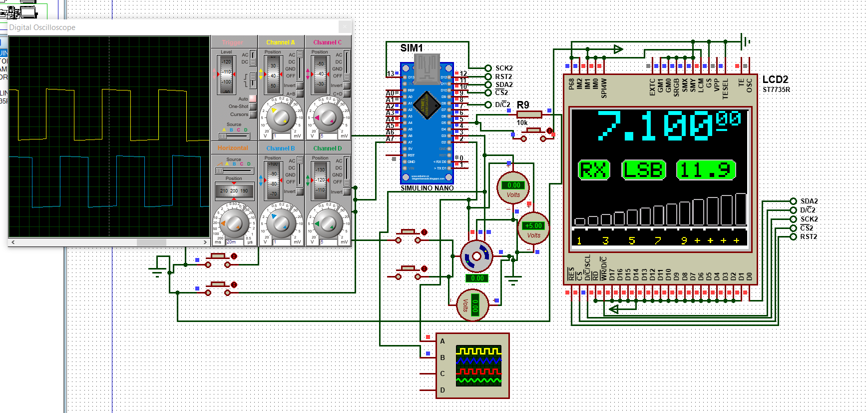Click the R9 10k resistor
Screen dimensions: 868x413
(529, 114)
